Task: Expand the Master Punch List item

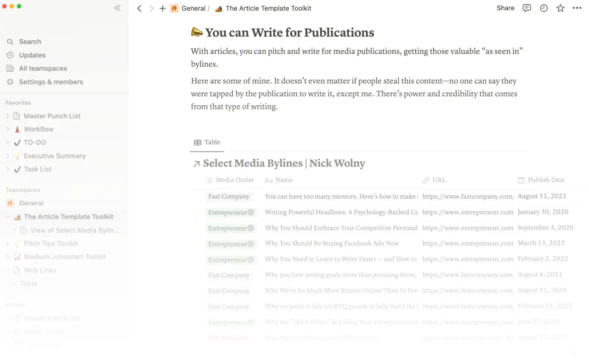Action: (x=7, y=116)
